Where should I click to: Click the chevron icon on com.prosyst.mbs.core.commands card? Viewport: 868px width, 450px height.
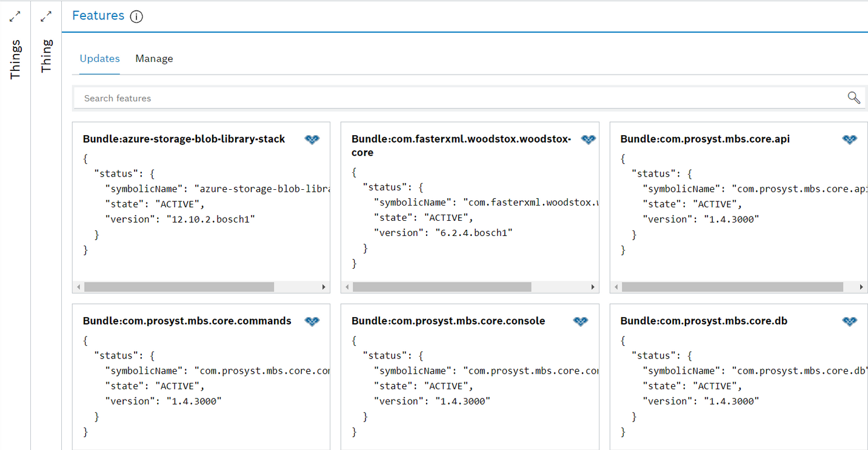coord(312,321)
